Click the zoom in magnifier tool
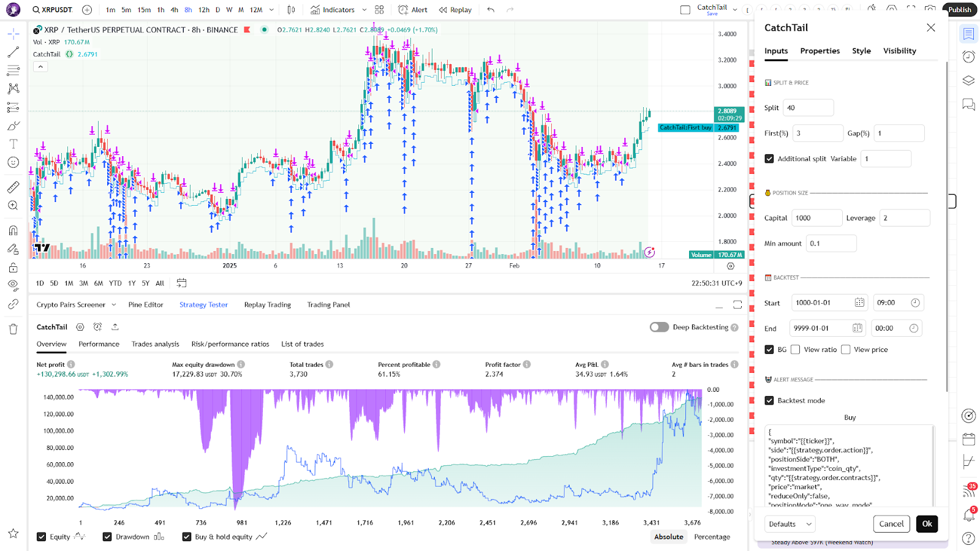The image size is (980, 551). [13, 206]
